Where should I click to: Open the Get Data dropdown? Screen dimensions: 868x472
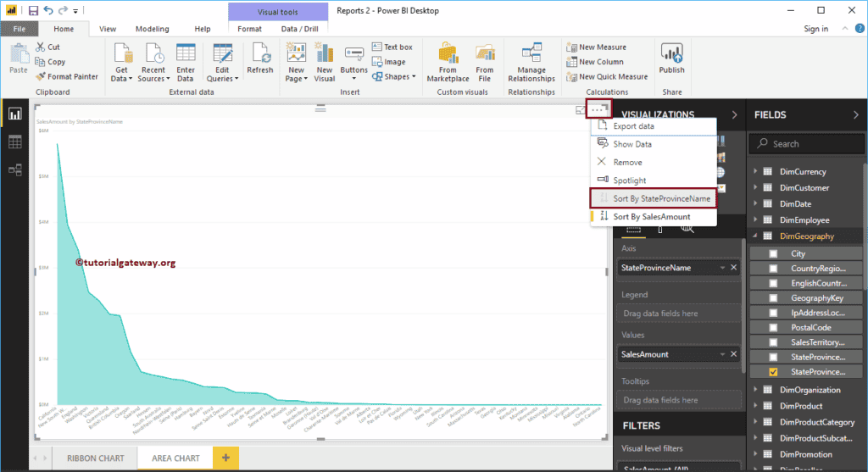tap(122, 61)
